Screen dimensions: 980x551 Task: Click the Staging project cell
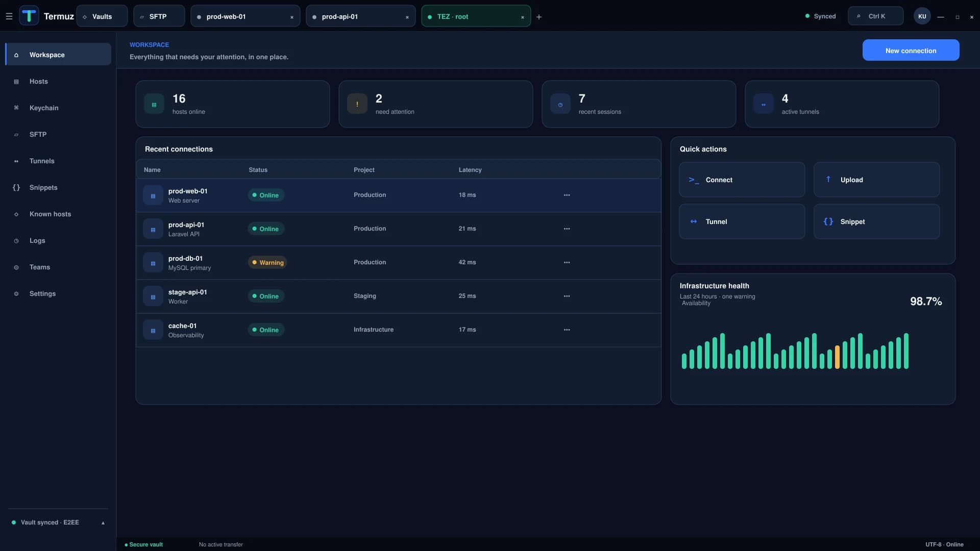[x=365, y=296]
